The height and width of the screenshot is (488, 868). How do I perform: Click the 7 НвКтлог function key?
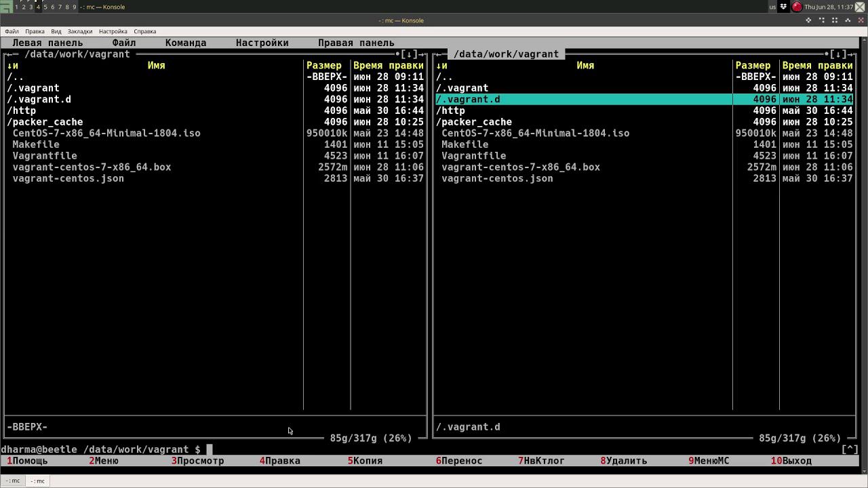(542, 461)
